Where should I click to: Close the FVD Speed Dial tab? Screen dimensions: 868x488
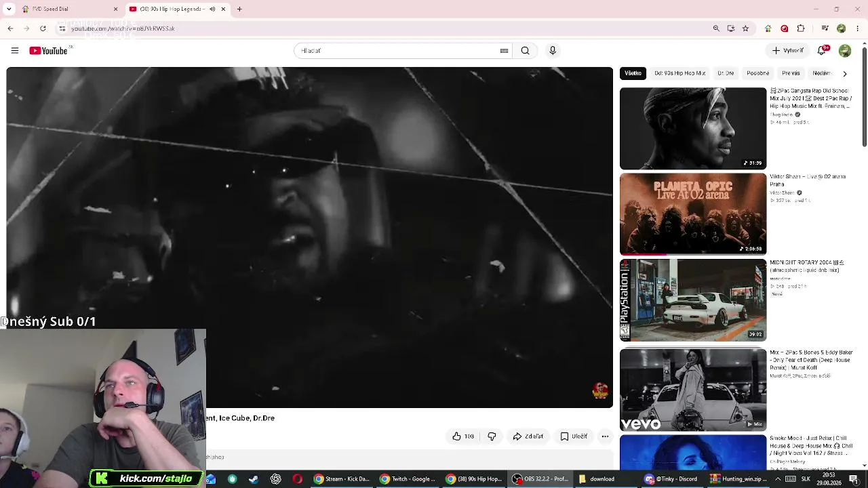pyautogui.click(x=115, y=9)
